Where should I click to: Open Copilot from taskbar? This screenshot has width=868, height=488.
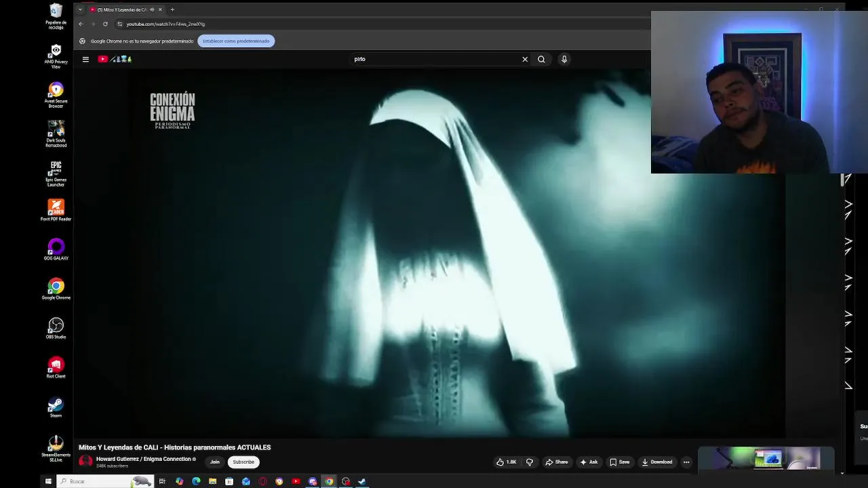point(179,481)
